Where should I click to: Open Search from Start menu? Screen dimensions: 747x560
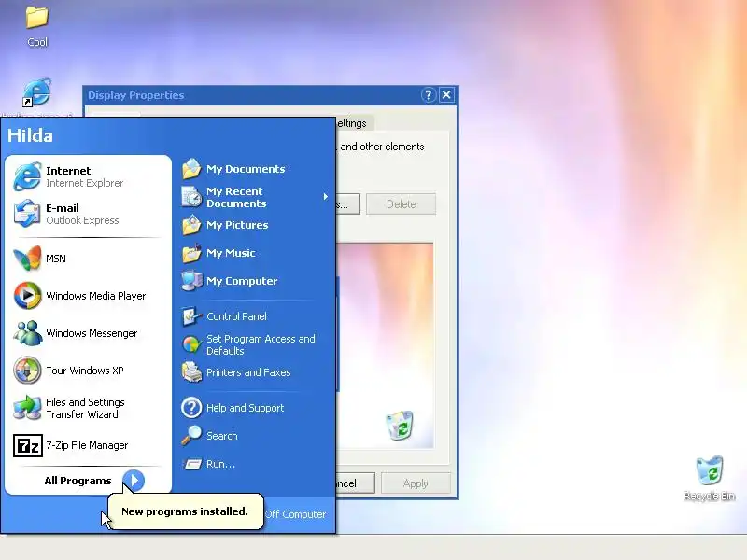(x=253, y=436)
